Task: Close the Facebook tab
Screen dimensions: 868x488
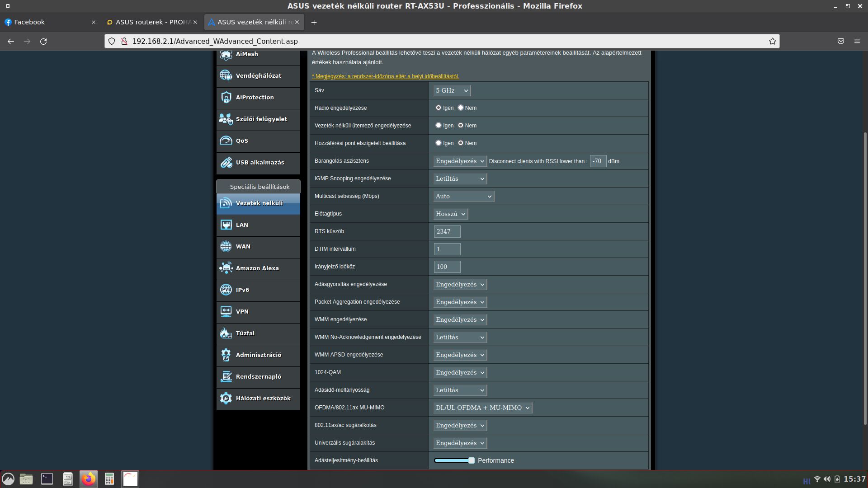Action: click(94, 22)
